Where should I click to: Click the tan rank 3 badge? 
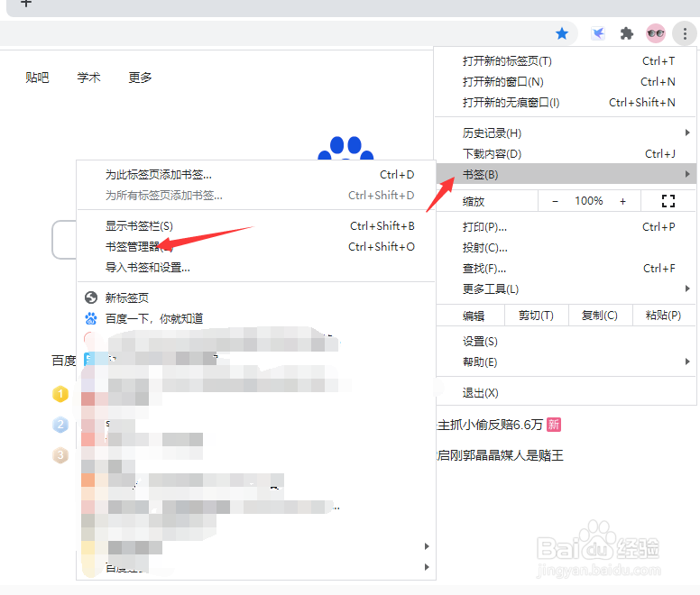click(x=60, y=455)
